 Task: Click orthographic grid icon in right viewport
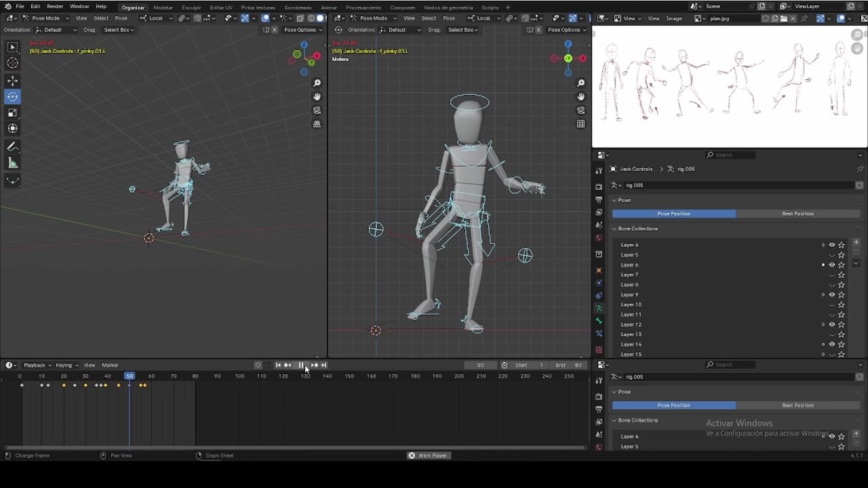click(x=580, y=124)
